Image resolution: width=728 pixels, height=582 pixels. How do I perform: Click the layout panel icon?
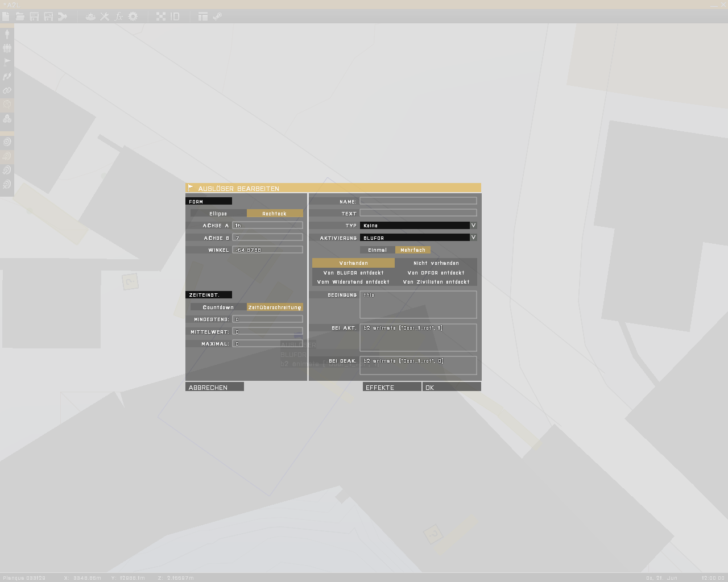coord(203,16)
